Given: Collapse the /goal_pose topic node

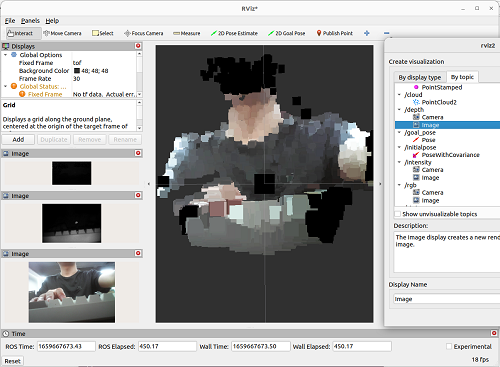Looking at the screenshot, I should 399,132.
